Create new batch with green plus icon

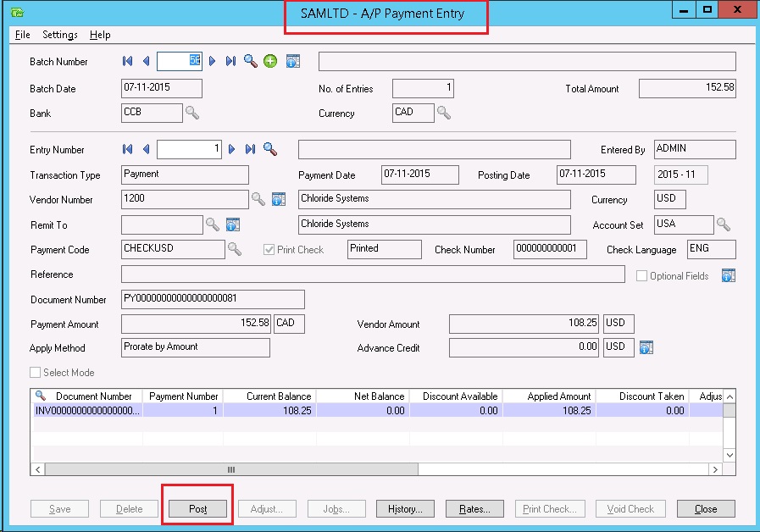coord(270,61)
